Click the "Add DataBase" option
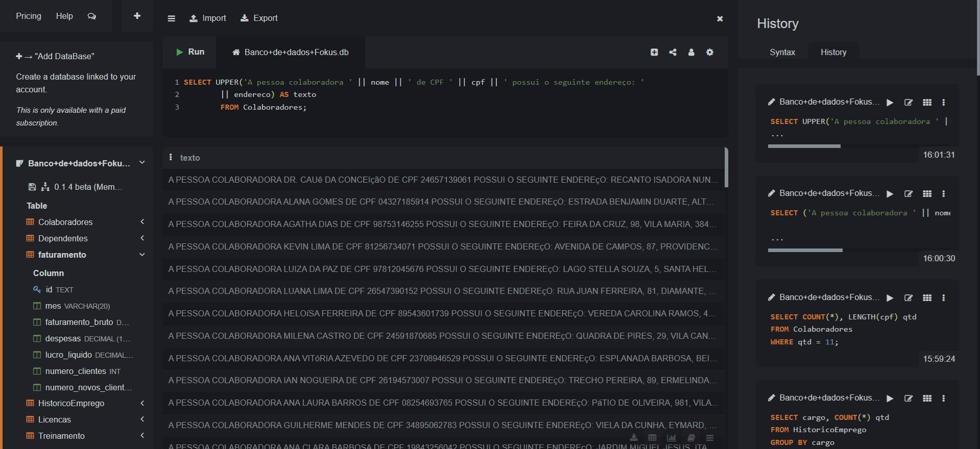Screen dimensions: 980x449 (x=55, y=56)
